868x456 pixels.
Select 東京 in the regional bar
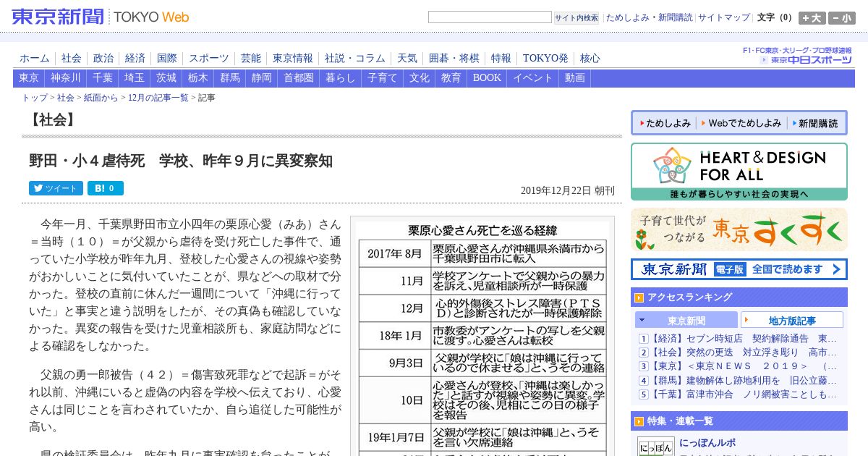pos(29,78)
